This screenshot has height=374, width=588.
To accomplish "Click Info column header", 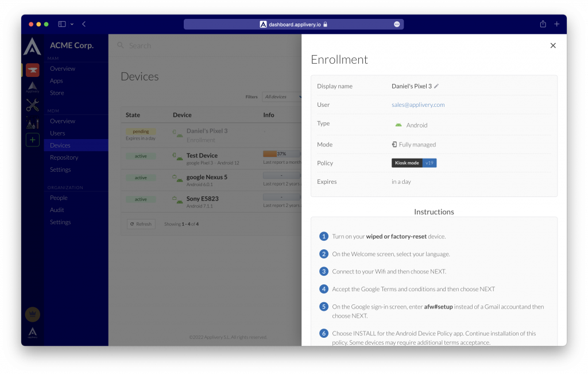I will pos(269,115).
